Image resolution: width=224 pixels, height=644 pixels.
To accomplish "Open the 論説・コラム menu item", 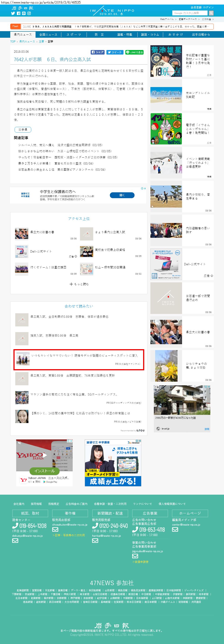I will coord(150,35).
